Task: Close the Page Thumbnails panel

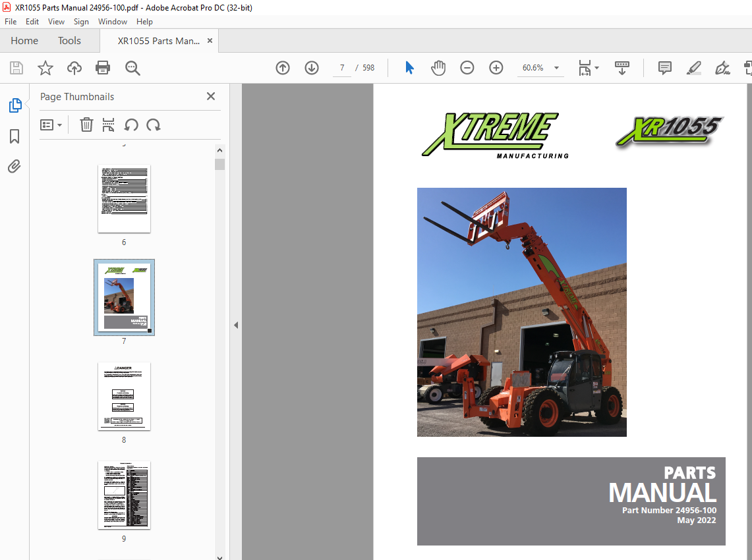Action: [210, 96]
